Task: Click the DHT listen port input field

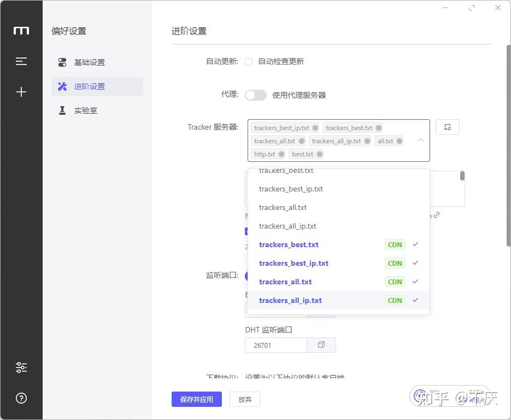Action: click(275, 345)
